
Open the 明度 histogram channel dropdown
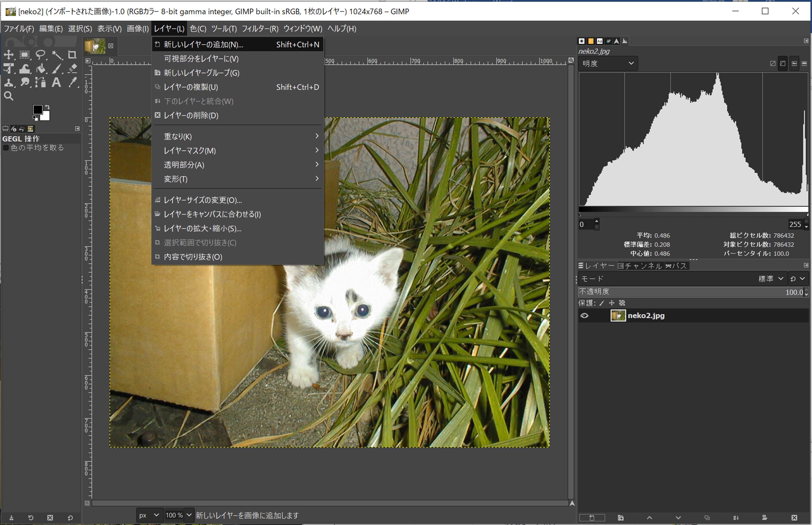click(608, 63)
